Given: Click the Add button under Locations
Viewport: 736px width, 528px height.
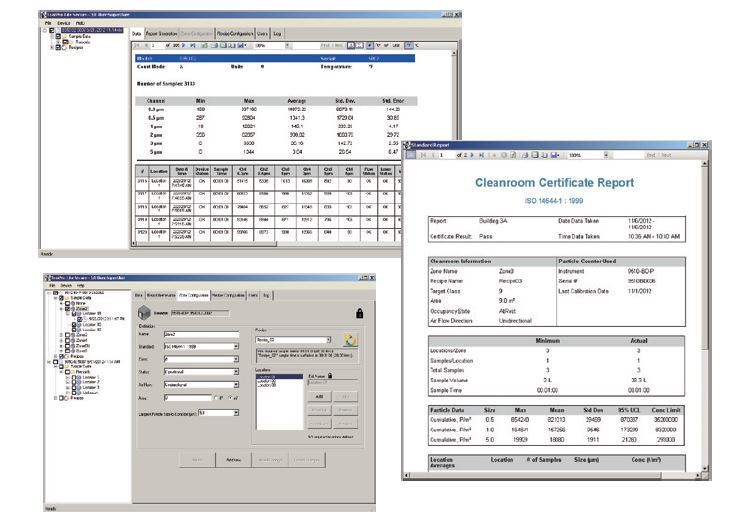Looking at the screenshot, I should (319, 397).
